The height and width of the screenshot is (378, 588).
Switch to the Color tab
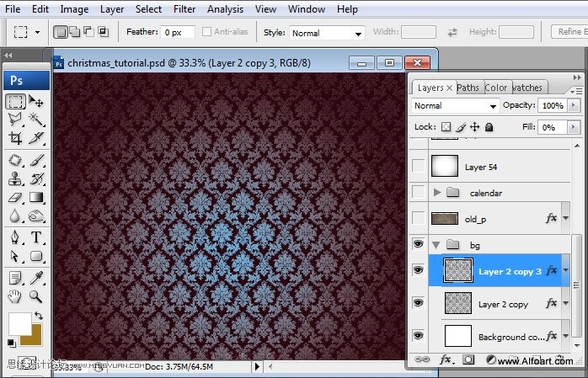pyautogui.click(x=495, y=88)
